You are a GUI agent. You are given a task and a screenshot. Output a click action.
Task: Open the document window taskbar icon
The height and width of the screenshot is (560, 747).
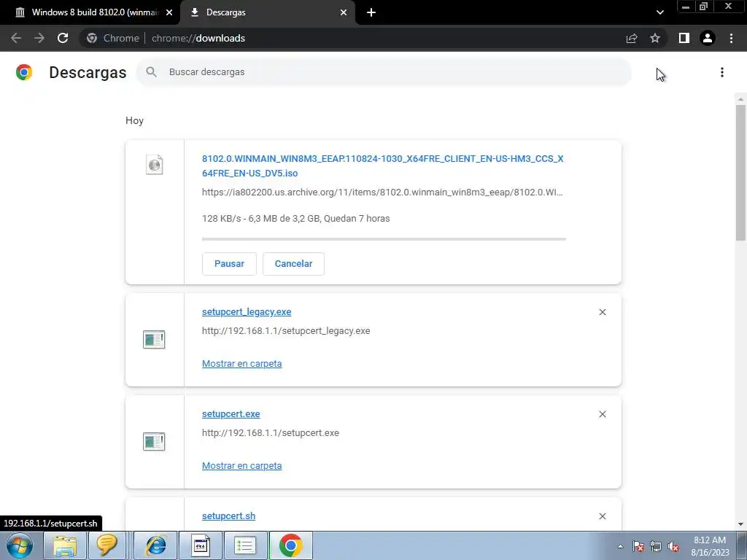201,545
